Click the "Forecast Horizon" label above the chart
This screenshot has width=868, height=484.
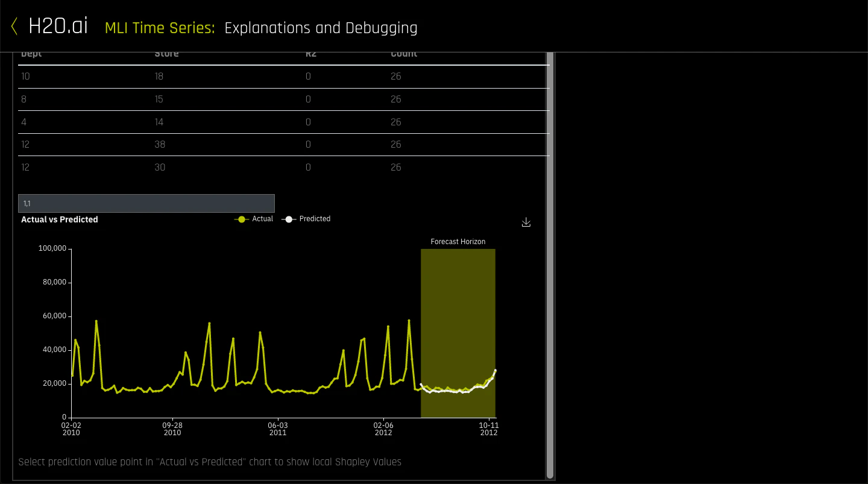(458, 242)
